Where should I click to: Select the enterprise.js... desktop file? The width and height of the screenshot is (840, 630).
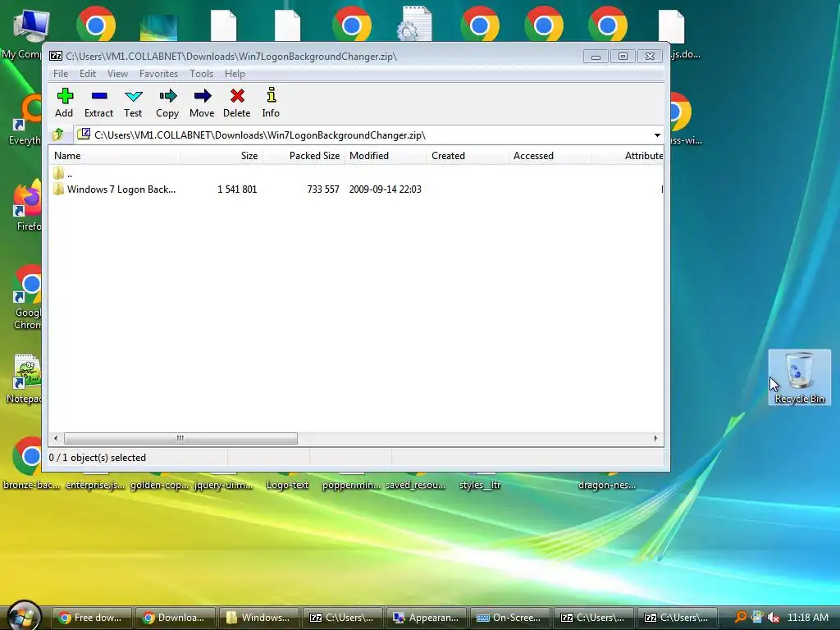pyautogui.click(x=95, y=485)
